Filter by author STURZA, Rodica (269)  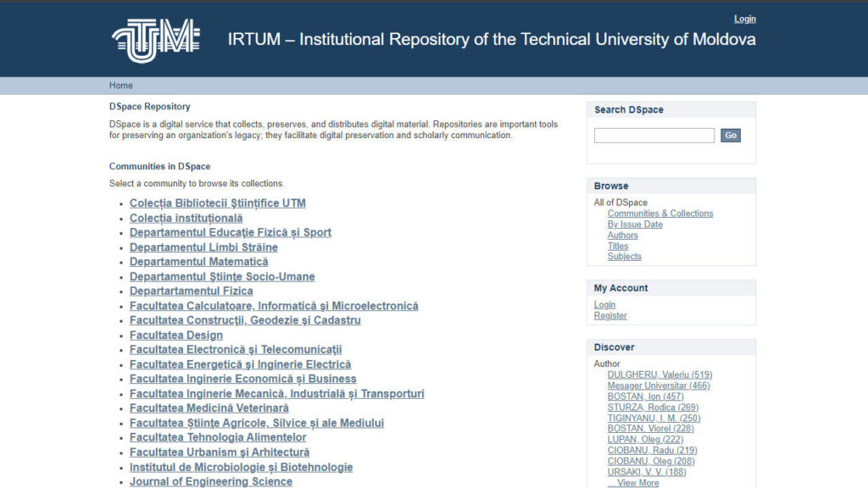coord(653,408)
